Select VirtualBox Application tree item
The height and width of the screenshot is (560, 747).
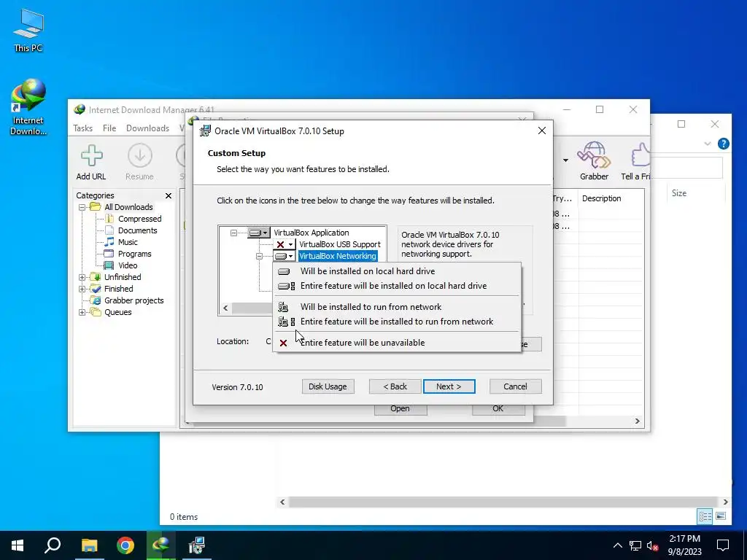click(311, 233)
